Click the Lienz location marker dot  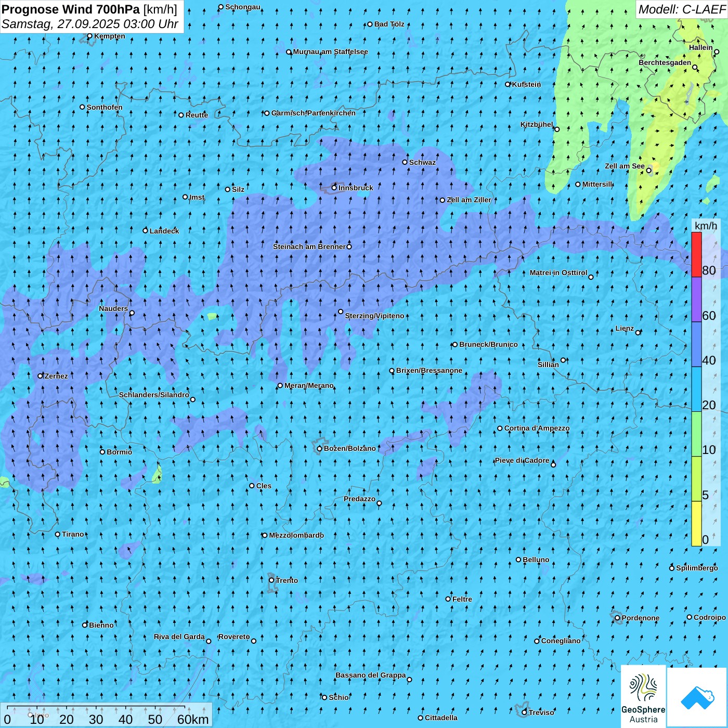tap(638, 333)
